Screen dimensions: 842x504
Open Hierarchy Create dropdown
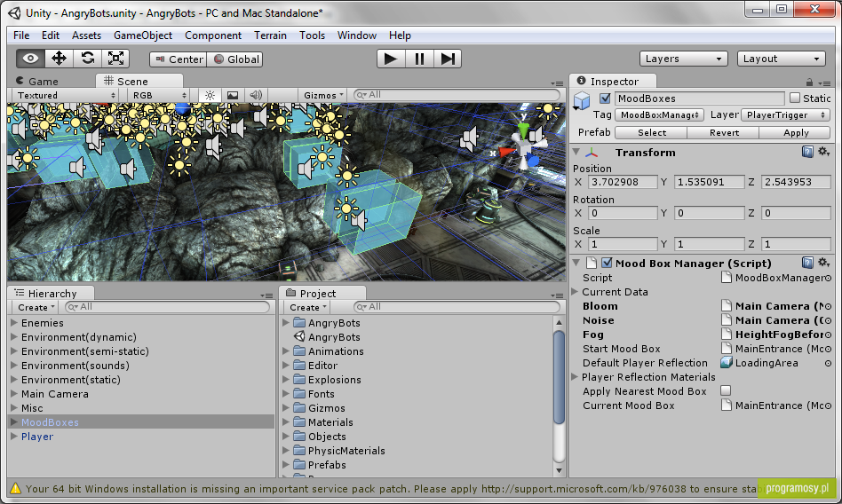point(36,308)
